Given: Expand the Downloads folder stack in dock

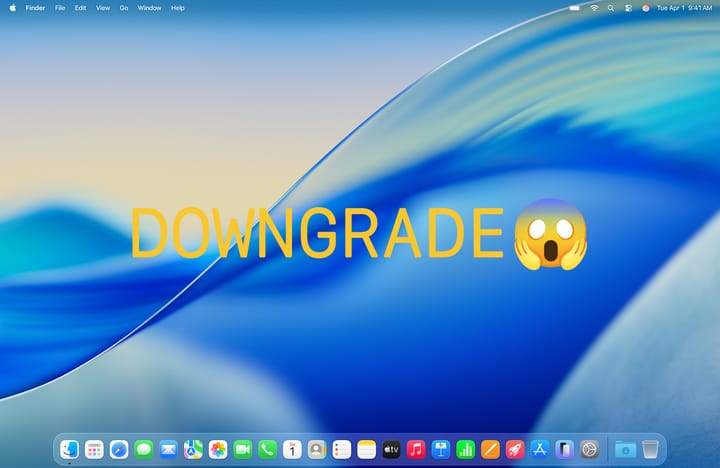Looking at the screenshot, I should pos(625,450).
